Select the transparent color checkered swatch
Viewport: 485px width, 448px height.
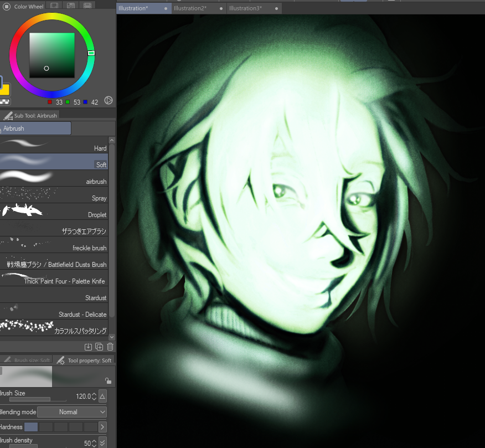click(5, 102)
